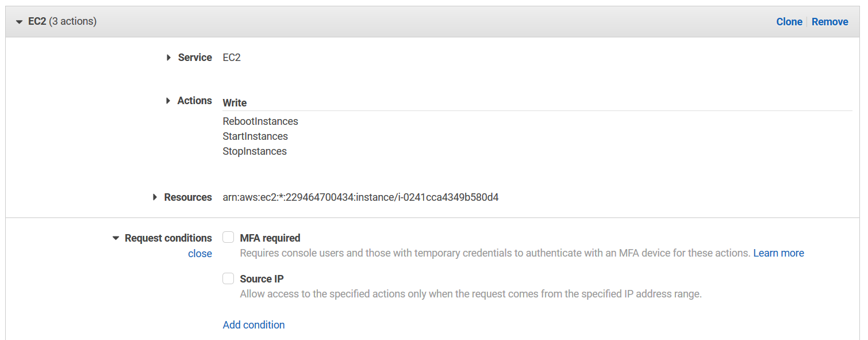868x340 pixels.
Task: Expand the Resources row triangle
Action: tap(155, 197)
